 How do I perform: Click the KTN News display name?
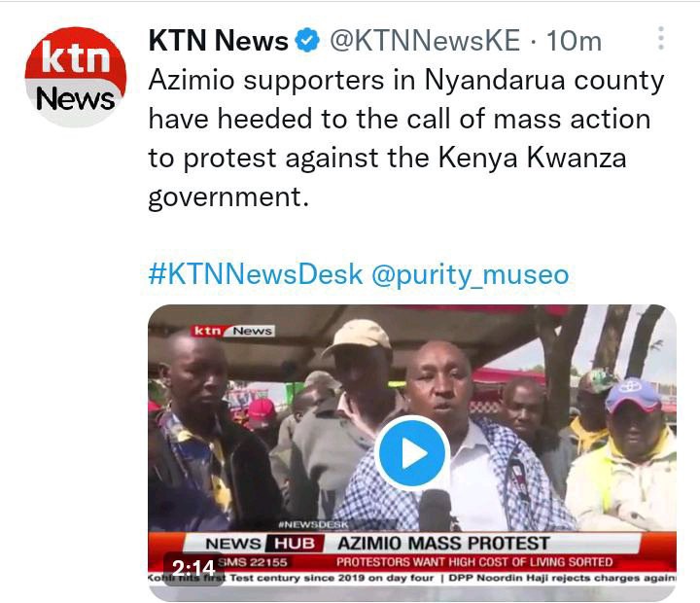pyautogui.click(x=218, y=41)
